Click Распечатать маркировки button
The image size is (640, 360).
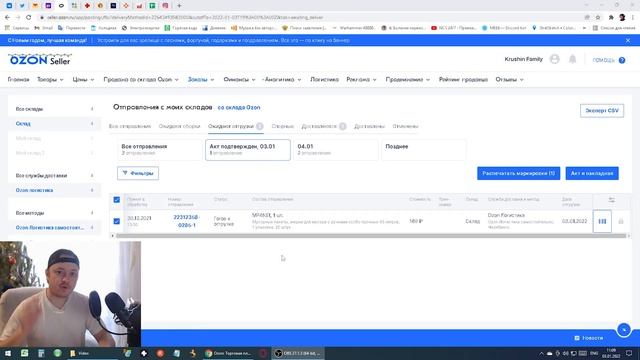click(518, 173)
